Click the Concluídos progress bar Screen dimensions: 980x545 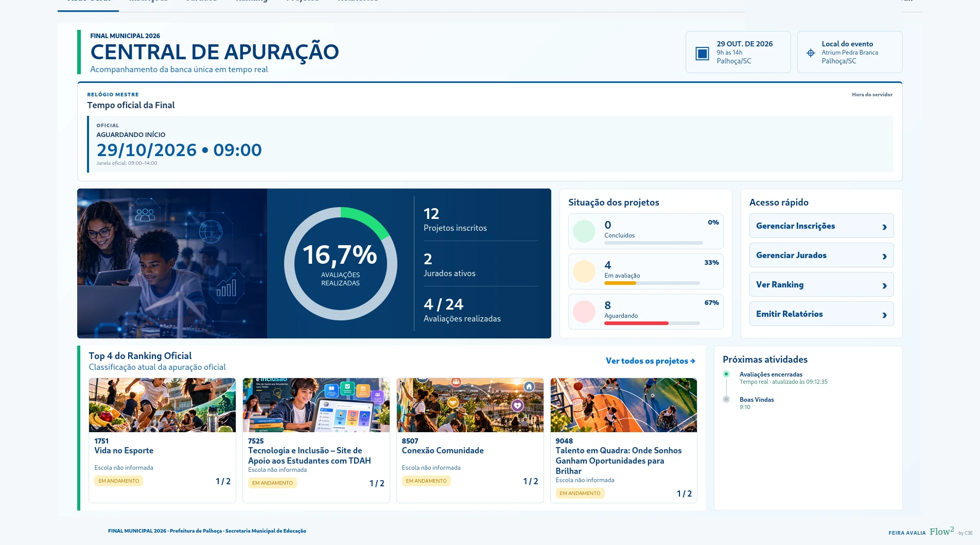654,243
